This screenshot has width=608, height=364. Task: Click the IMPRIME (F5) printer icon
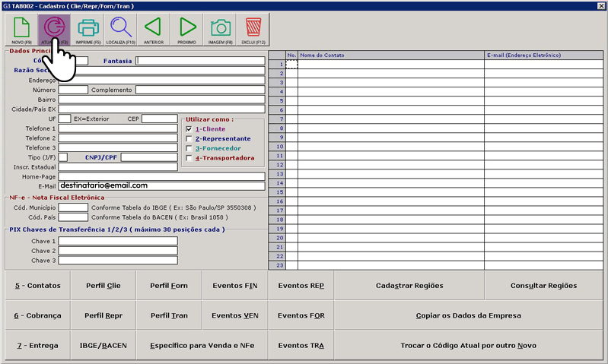point(88,30)
